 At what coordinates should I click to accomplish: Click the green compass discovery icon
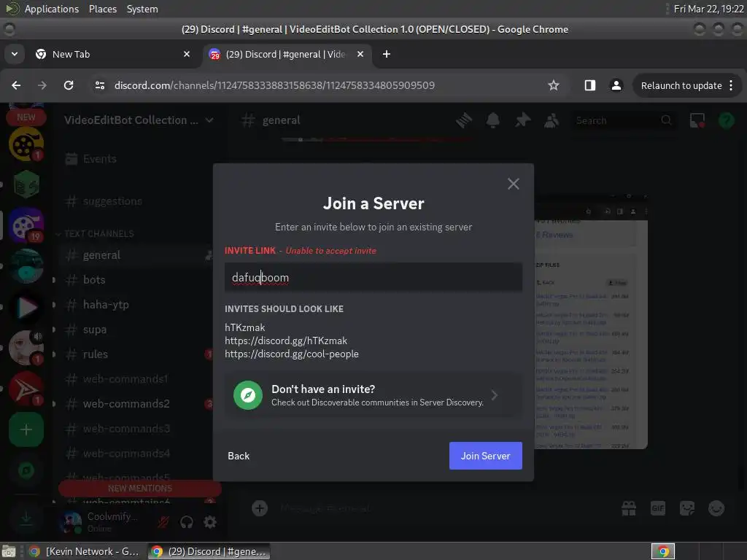[248, 395]
